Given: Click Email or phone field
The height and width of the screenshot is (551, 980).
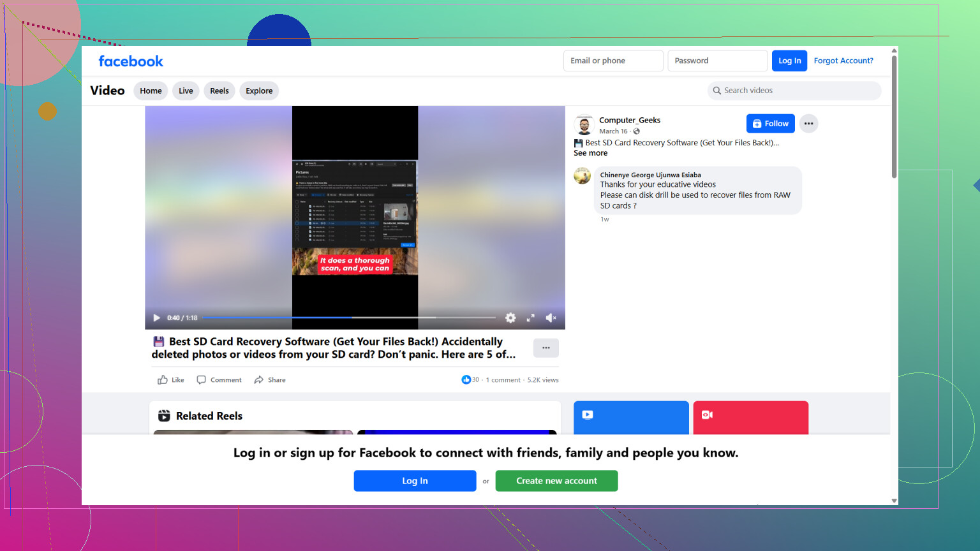Looking at the screenshot, I should point(613,61).
